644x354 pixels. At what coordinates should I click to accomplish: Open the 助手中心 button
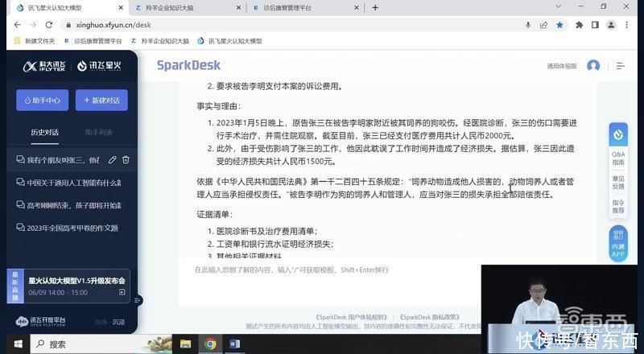pos(43,101)
